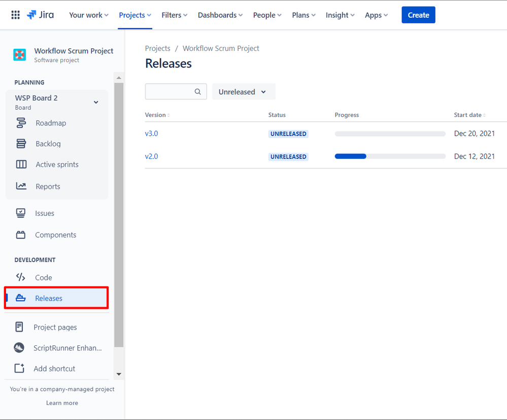Image resolution: width=507 pixels, height=420 pixels.
Task: Click the v2.0 progress bar
Action: point(390,156)
